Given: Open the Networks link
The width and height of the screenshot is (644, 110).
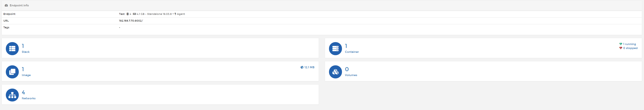Looking at the screenshot, I should [28, 98].
